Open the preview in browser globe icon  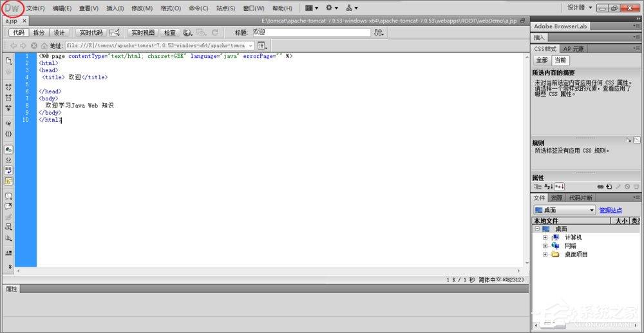point(187,32)
